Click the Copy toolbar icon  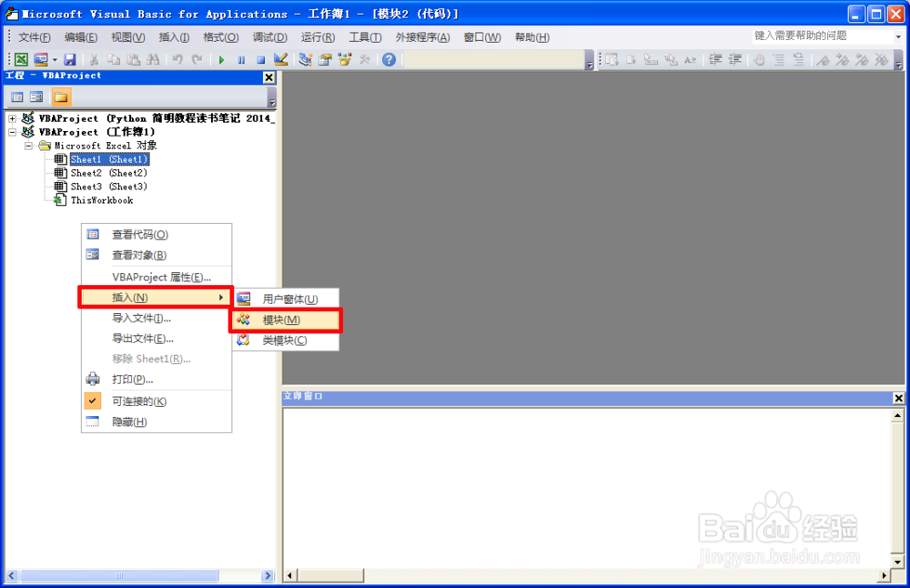click(114, 59)
